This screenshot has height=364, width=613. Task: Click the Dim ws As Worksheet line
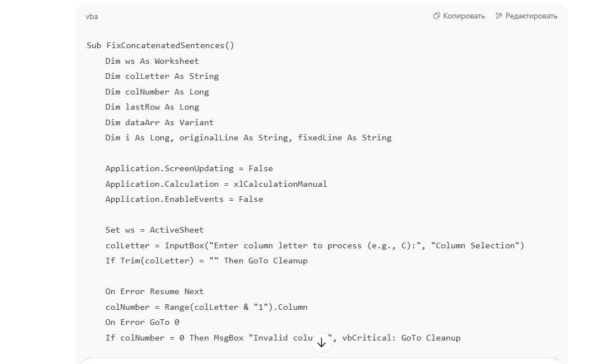point(152,61)
